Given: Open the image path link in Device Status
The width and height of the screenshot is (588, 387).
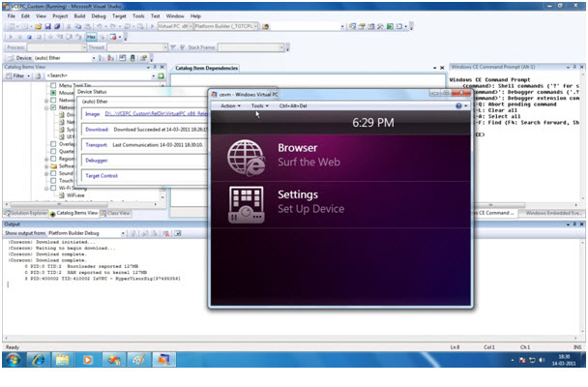Looking at the screenshot, I should pyautogui.click(x=156, y=114).
